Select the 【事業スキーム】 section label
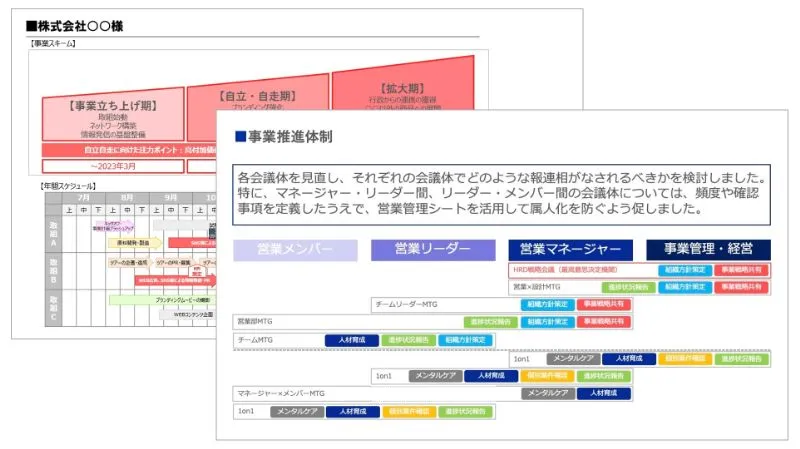 coord(53,43)
